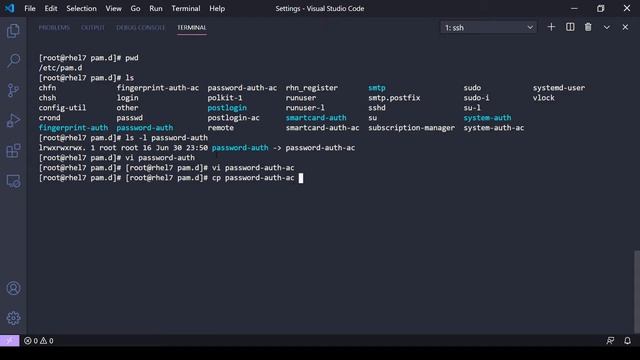The height and width of the screenshot is (360, 640).
Task: Select the TERMINAL tab
Action: point(191,27)
